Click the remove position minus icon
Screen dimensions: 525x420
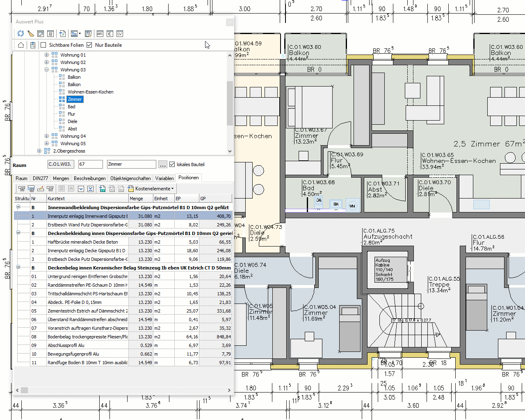pos(50,189)
